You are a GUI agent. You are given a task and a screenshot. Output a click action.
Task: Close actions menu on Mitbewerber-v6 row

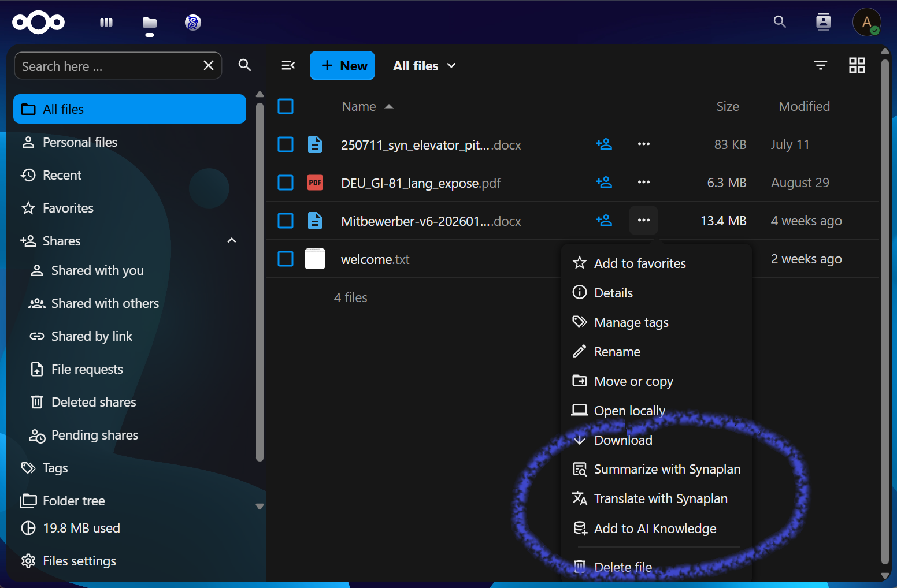(x=644, y=221)
